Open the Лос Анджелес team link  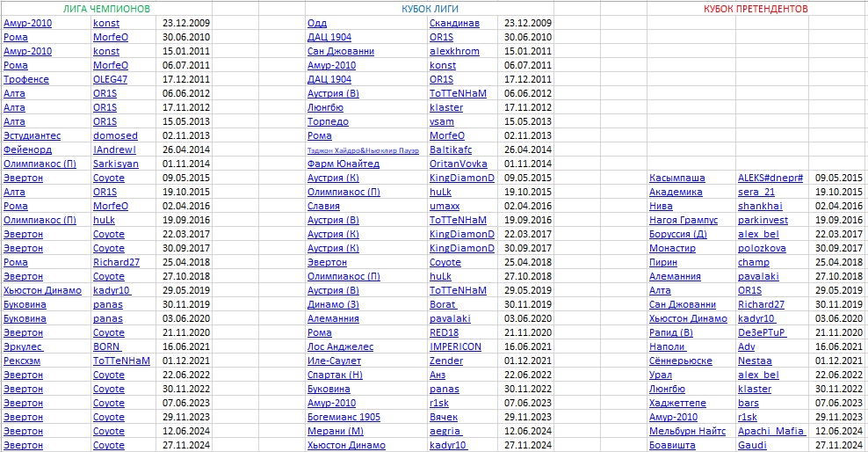(341, 346)
